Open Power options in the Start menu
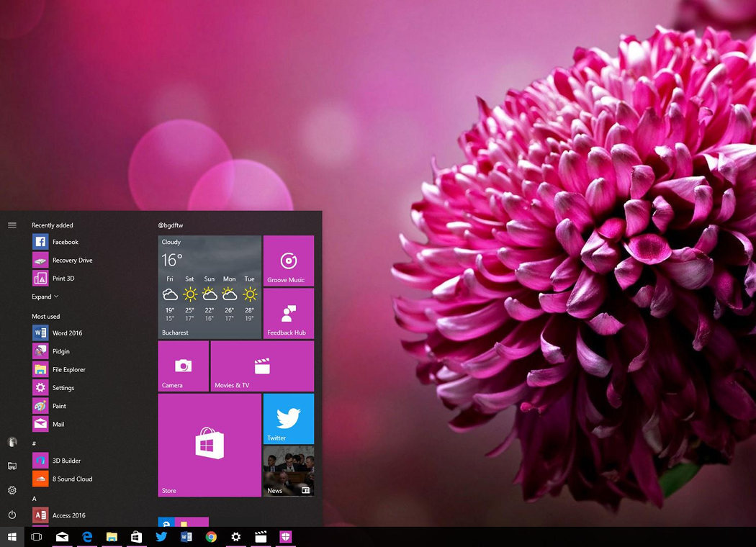 click(x=12, y=515)
